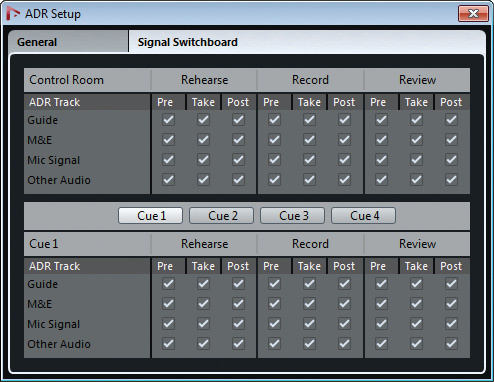The image size is (494, 382).
Task: Disable Cue 1 M&E Rehearse Take
Action: point(203,304)
